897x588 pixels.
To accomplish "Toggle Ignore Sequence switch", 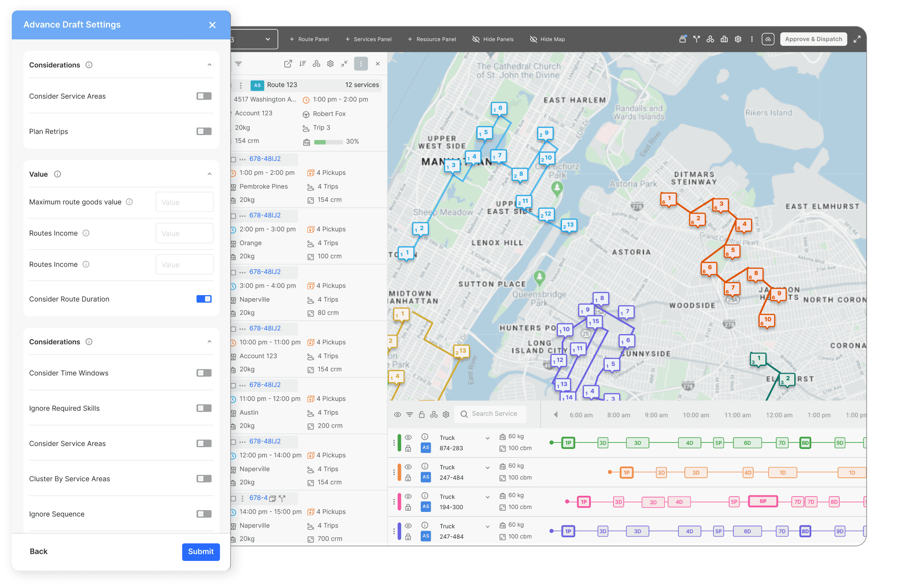I will (204, 514).
